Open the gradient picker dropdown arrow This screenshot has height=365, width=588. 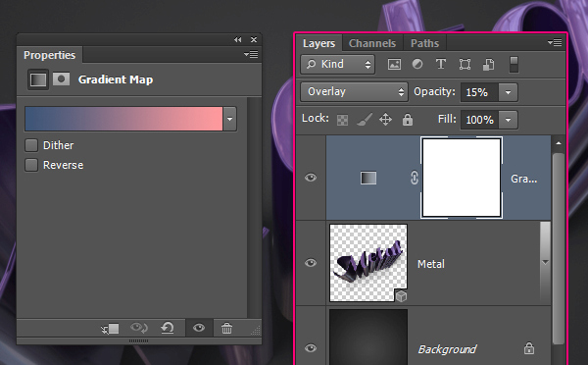point(230,119)
